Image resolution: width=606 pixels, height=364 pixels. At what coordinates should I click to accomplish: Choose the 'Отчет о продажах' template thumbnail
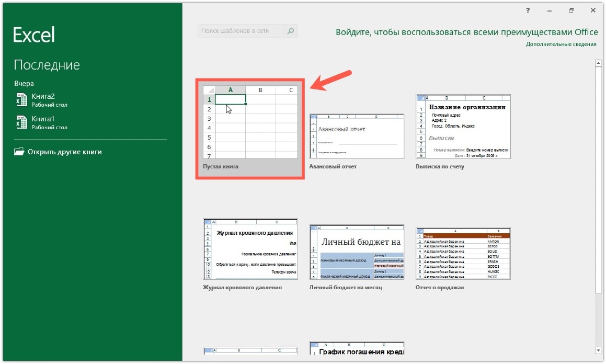click(463, 254)
